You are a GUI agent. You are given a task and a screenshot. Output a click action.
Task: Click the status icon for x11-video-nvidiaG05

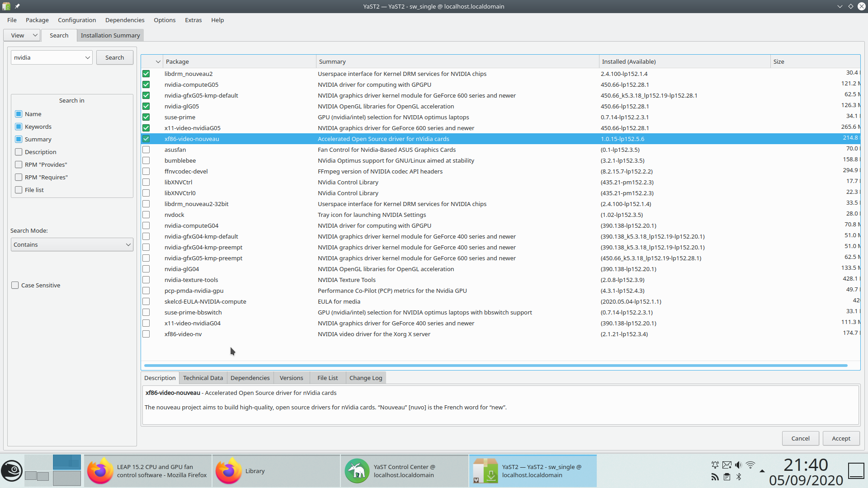click(x=146, y=128)
